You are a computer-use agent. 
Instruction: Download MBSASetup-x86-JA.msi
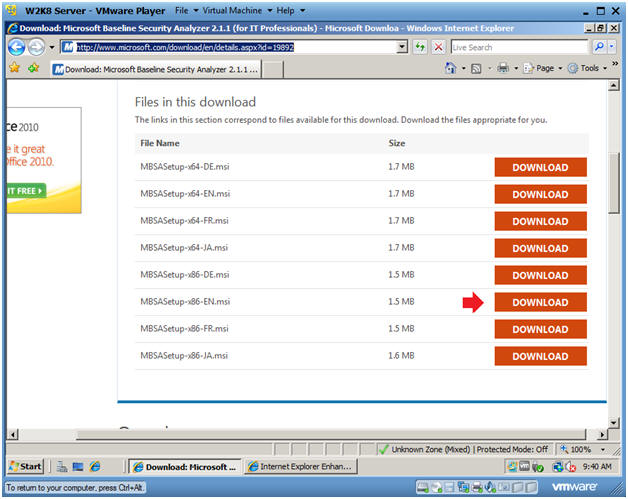pyautogui.click(x=540, y=356)
